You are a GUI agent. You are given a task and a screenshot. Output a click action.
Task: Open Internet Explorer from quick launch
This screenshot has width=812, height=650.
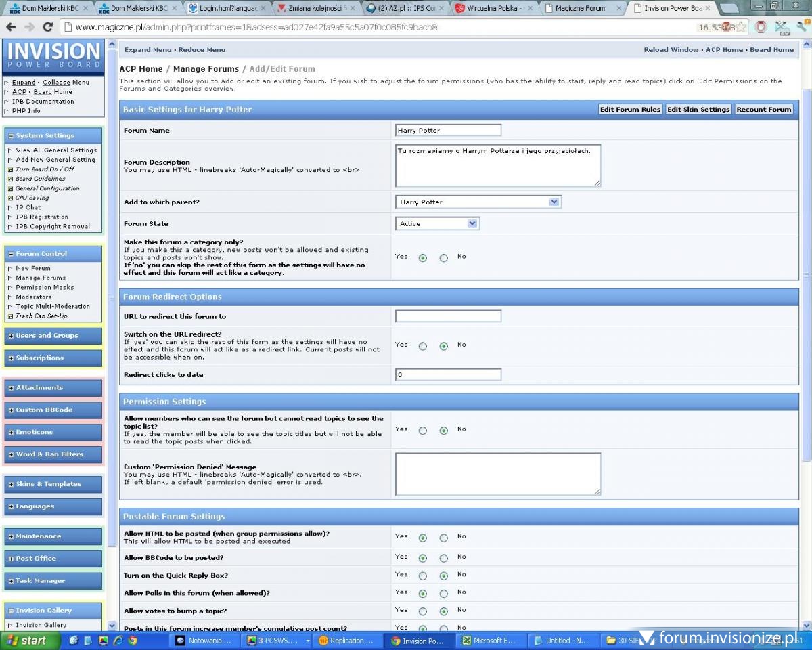pos(118,640)
